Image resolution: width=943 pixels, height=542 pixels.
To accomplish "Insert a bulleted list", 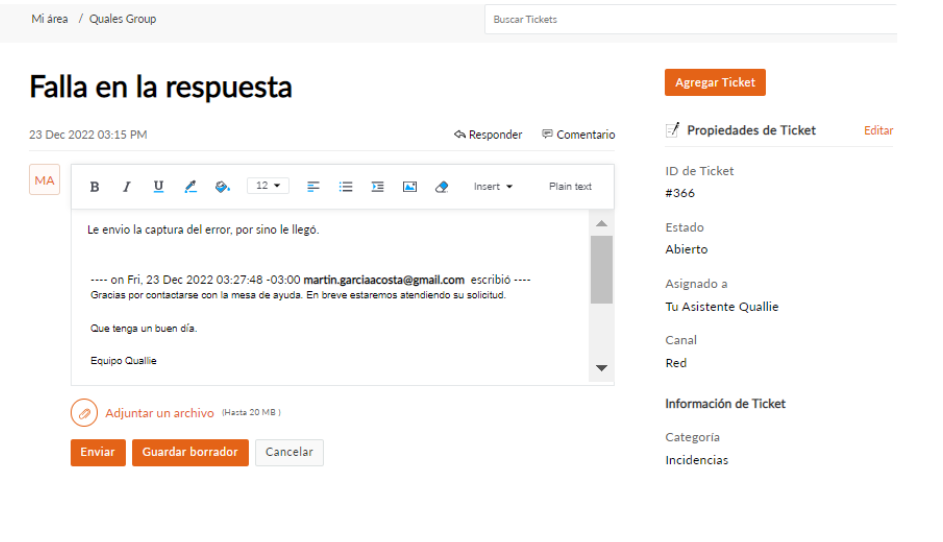I will 346,187.
